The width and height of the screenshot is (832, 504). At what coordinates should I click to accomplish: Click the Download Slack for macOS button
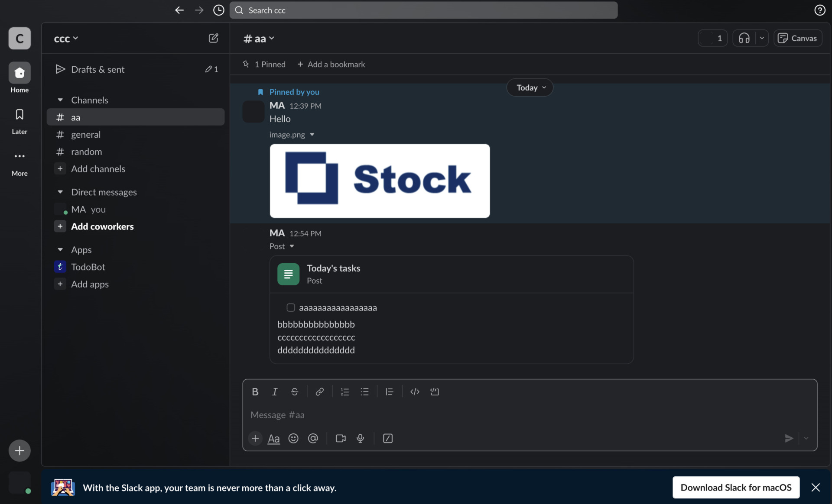point(735,487)
